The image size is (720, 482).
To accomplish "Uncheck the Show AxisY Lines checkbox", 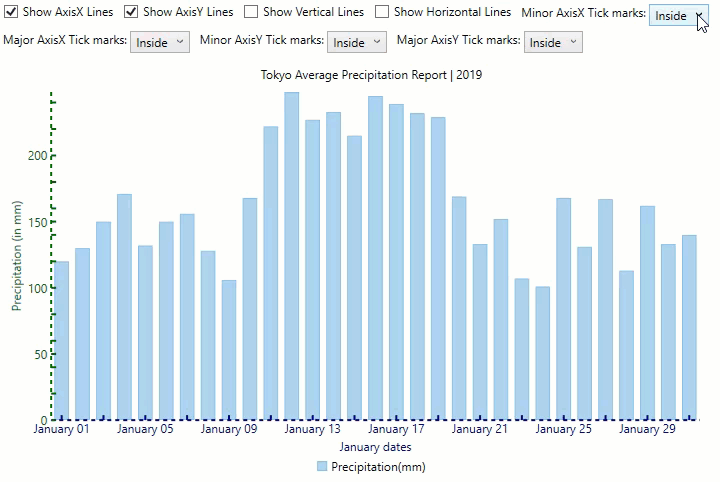I will [131, 12].
